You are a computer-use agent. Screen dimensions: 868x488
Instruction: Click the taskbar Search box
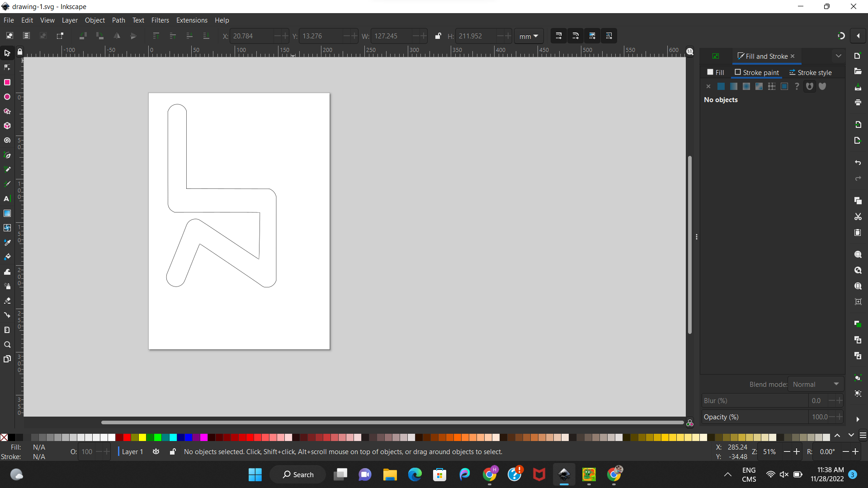point(298,474)
